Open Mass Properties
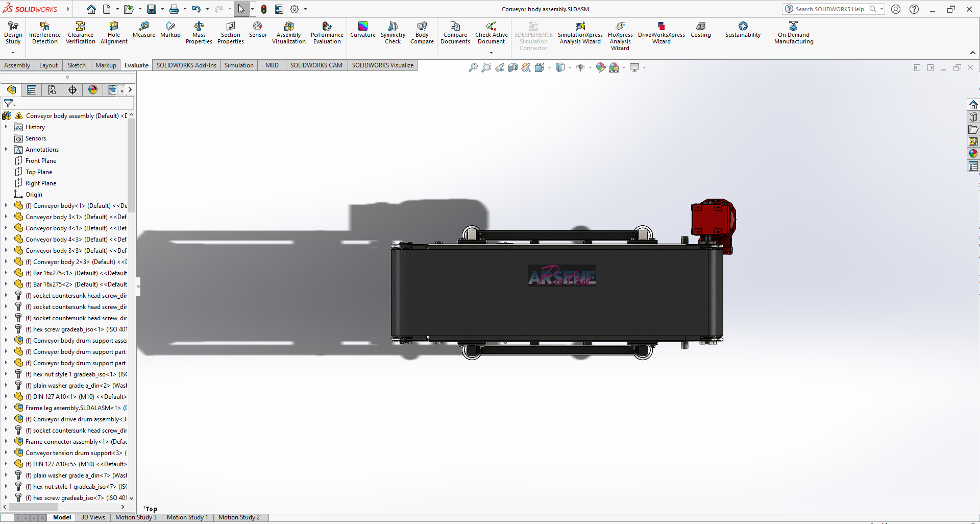 click(199, 33)
